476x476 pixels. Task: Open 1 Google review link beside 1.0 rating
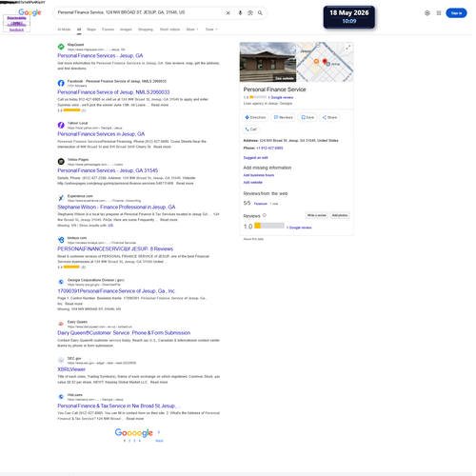(299, 228)
